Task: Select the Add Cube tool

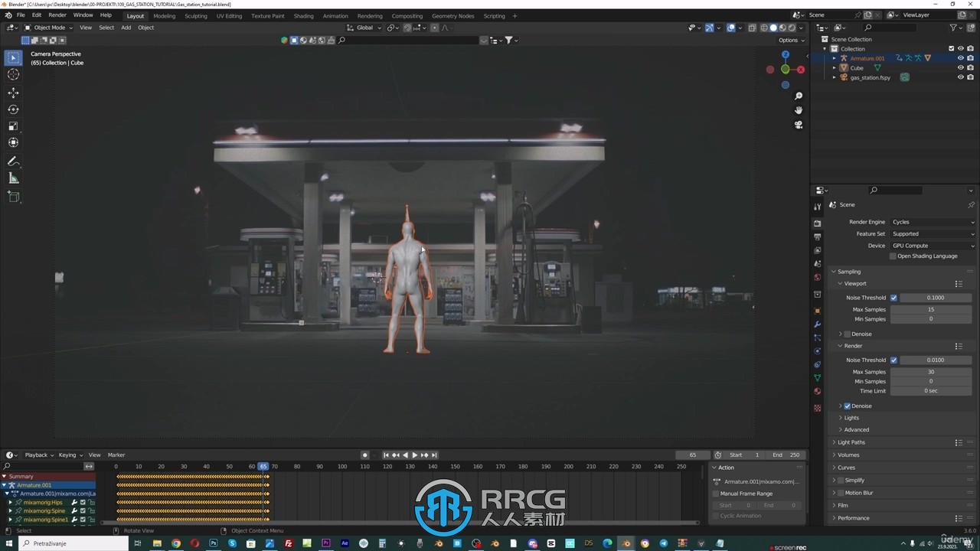Action: 13,197
